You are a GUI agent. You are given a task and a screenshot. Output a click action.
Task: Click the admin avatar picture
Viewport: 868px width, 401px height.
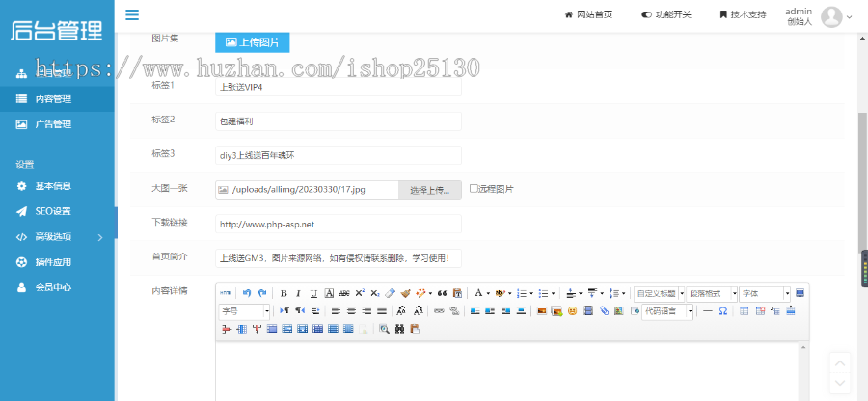[831, 16]
